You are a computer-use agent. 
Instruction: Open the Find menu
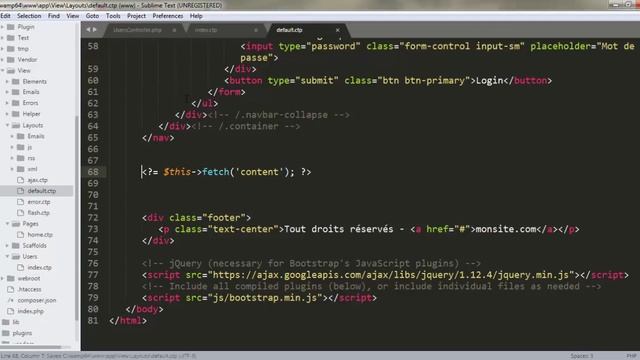click(x=54, y=16)
